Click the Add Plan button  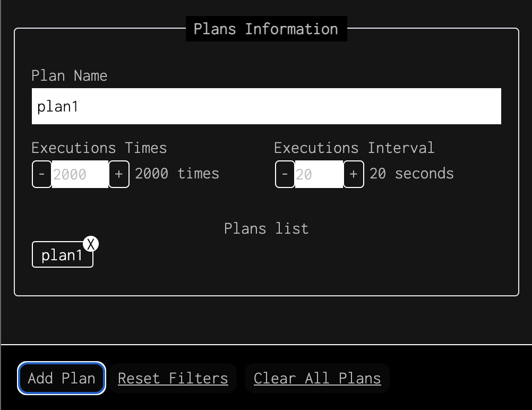point(62,378)
